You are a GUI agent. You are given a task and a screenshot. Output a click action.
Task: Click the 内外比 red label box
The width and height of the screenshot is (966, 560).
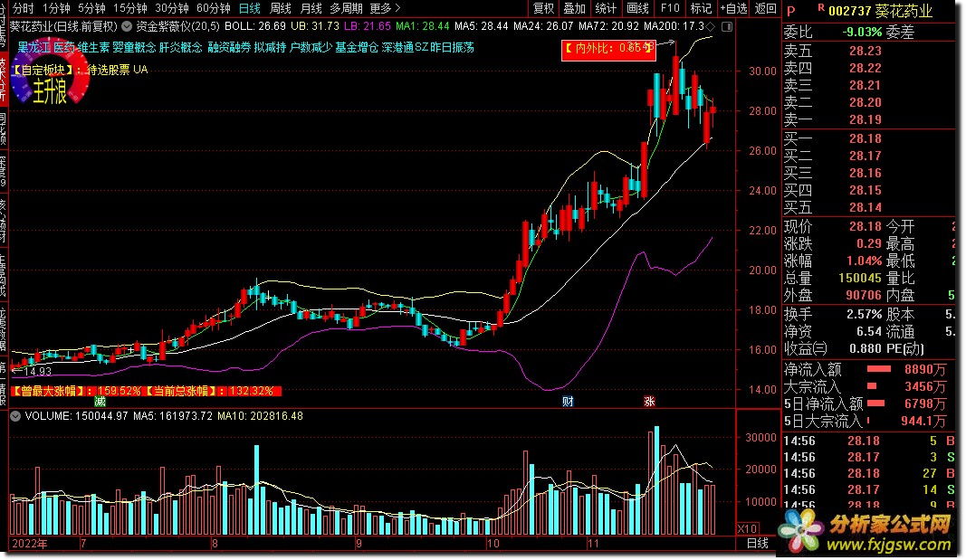(x=608, y=49)
